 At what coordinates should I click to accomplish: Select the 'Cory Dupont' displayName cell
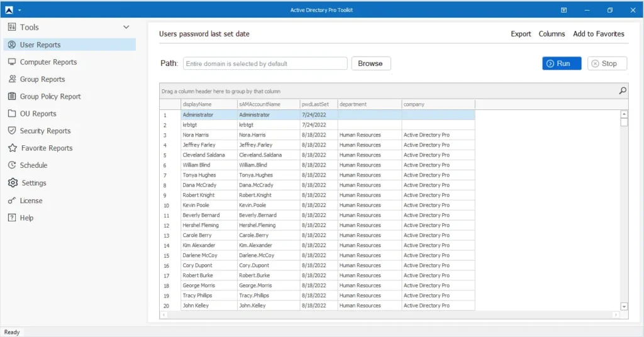click(x=209, y=265)
